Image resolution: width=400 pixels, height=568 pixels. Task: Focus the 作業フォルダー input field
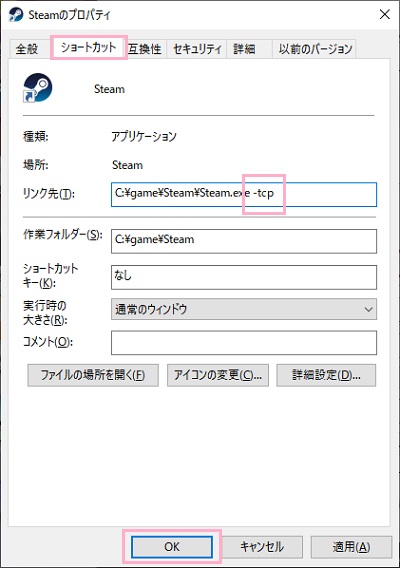[244, 241]
